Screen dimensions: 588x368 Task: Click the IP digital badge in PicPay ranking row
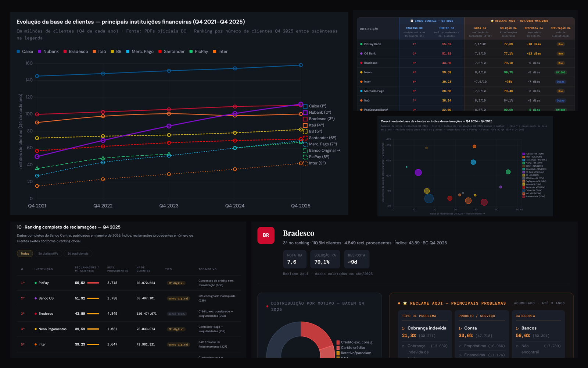pos(176,283)
